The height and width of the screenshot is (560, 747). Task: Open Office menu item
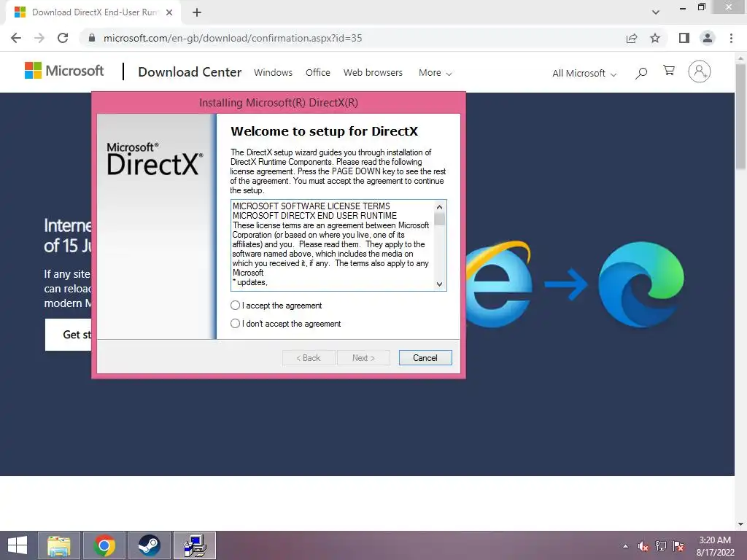pyautogui.click(x=318, y=72)
